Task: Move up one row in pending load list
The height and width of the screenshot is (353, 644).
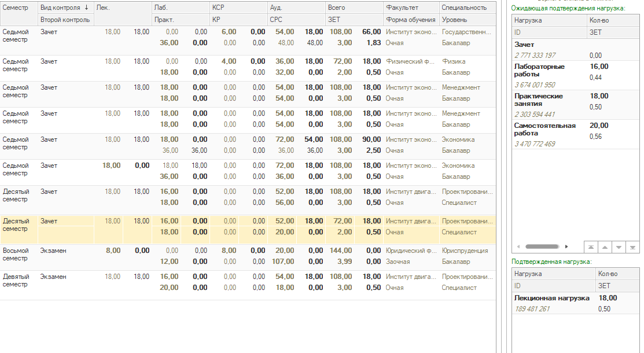Action: [x=605, y=247]
